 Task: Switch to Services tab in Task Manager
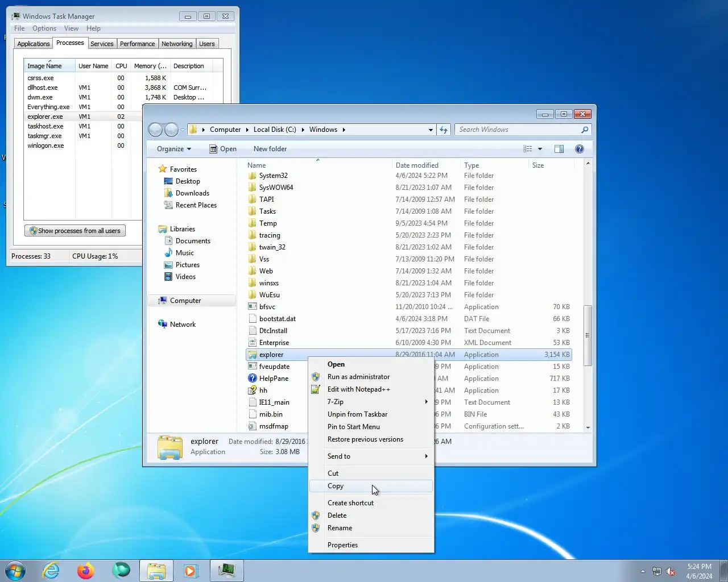coord(102,44)
